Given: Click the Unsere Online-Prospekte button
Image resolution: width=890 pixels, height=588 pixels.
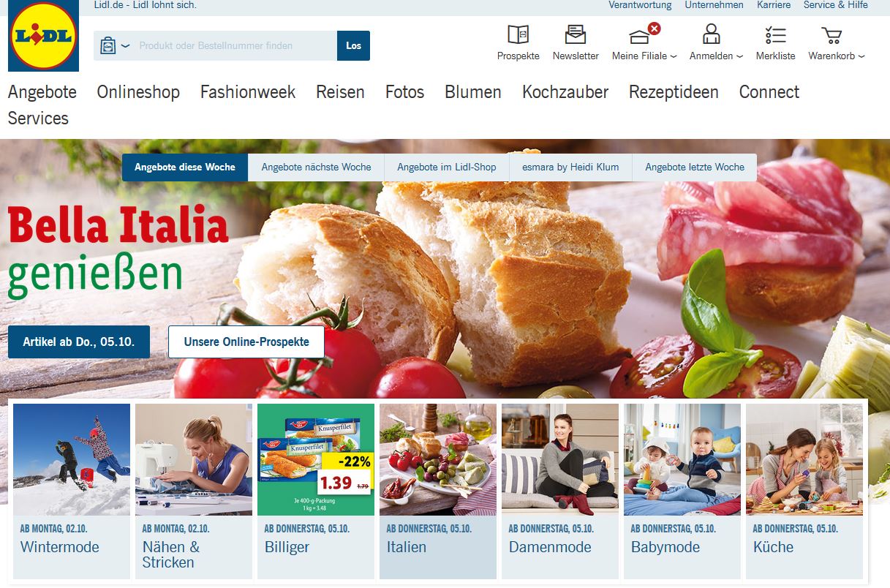Looking at the screenshot, I should pos(246,342).
